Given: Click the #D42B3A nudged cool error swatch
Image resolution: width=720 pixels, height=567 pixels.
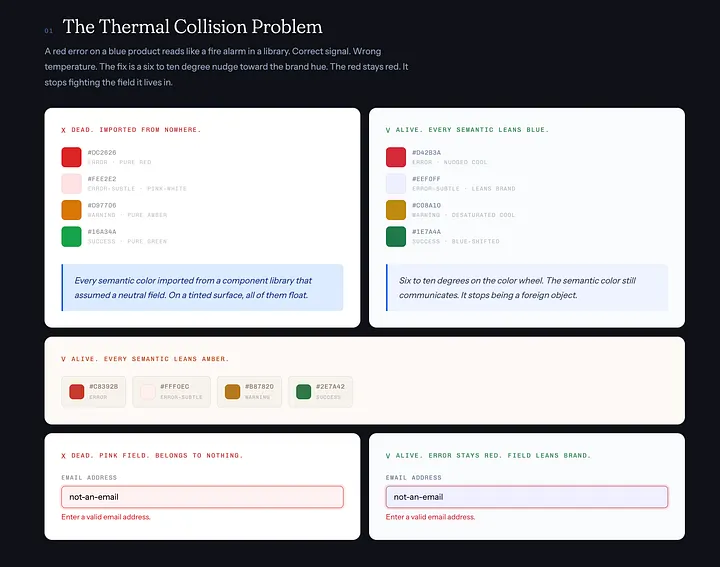Looking at the screenshot, I should pos(396,157).
